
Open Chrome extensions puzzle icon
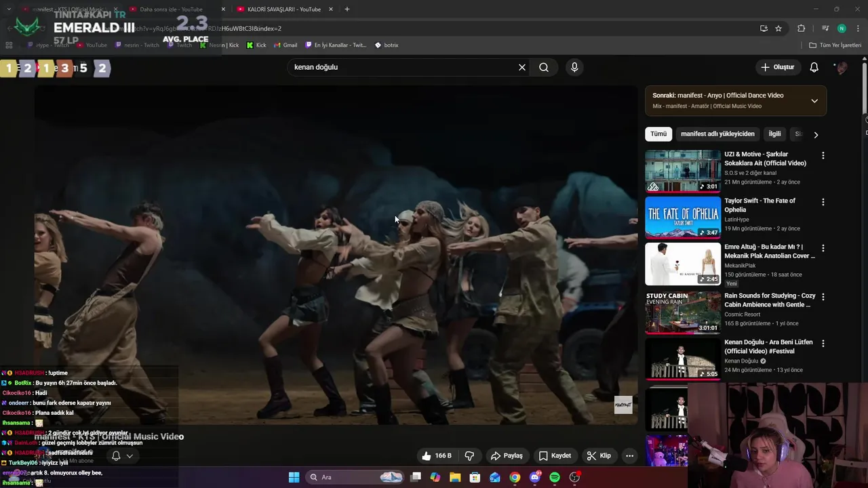click(x=802, y=28)
